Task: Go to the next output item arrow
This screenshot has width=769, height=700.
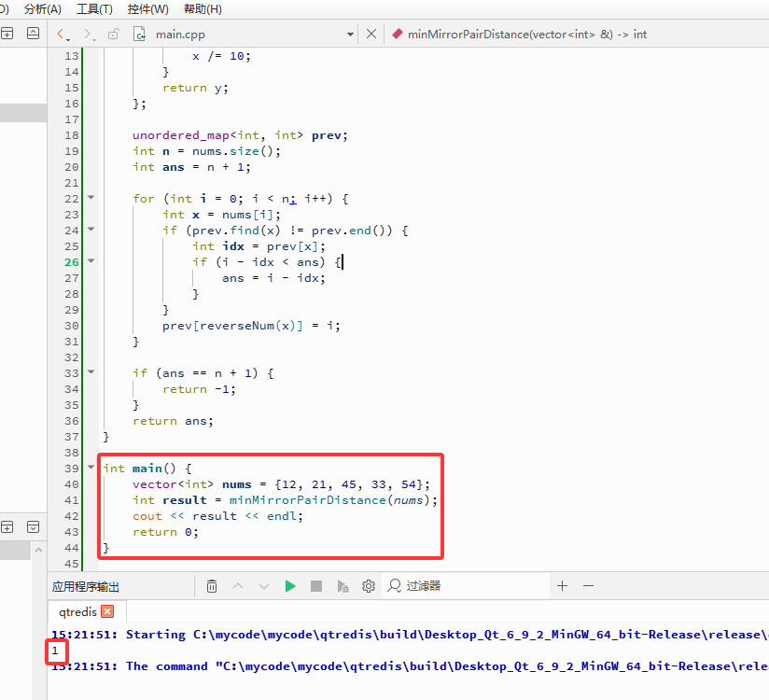Action: [264, 586]
